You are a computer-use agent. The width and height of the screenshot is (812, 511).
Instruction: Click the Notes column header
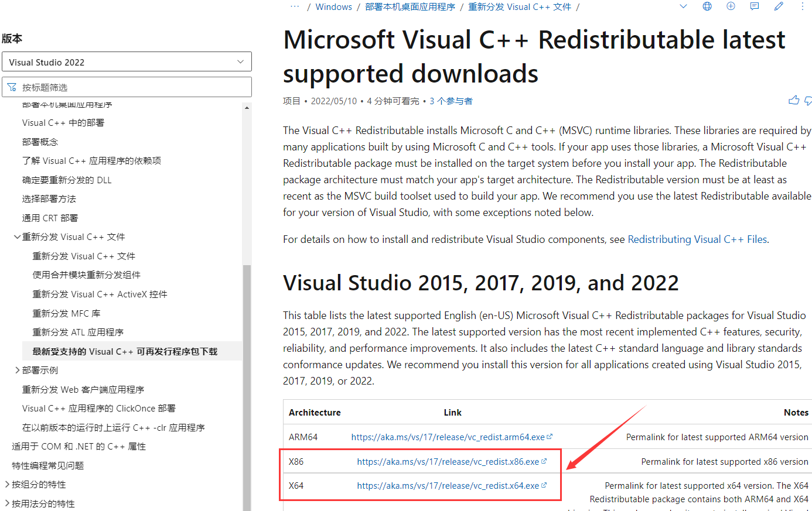pos(796,413)
